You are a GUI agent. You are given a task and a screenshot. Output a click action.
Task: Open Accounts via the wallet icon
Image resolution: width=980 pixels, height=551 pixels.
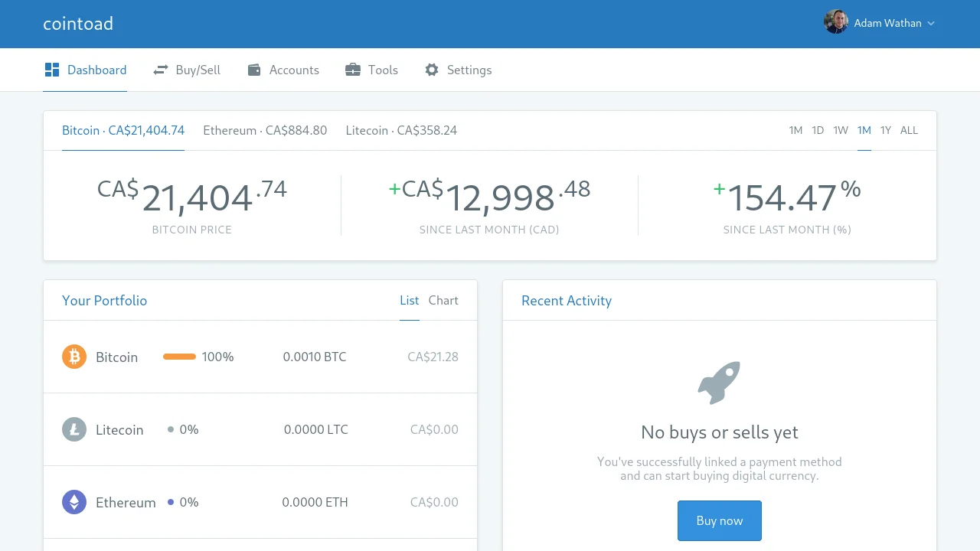[253, 70]
